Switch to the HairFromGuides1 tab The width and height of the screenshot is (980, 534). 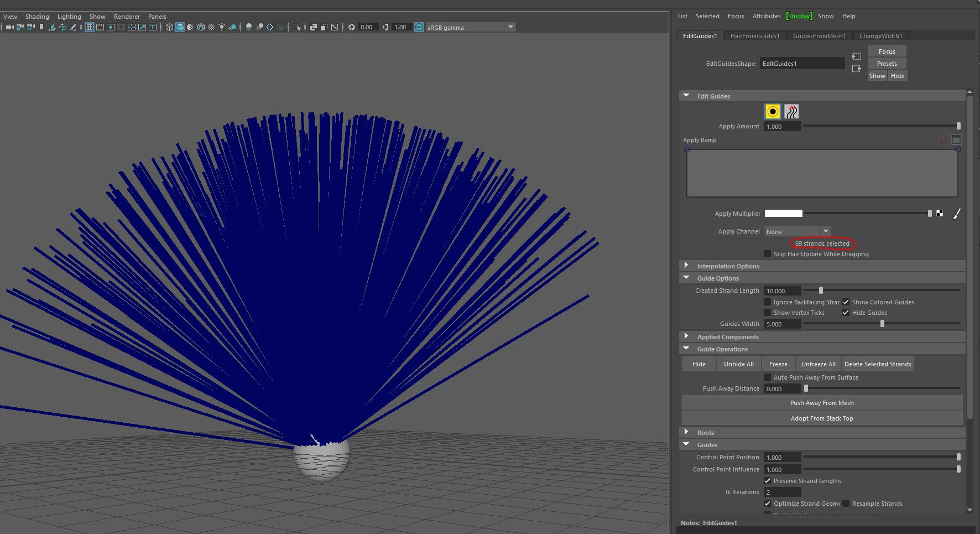[754, 36]
